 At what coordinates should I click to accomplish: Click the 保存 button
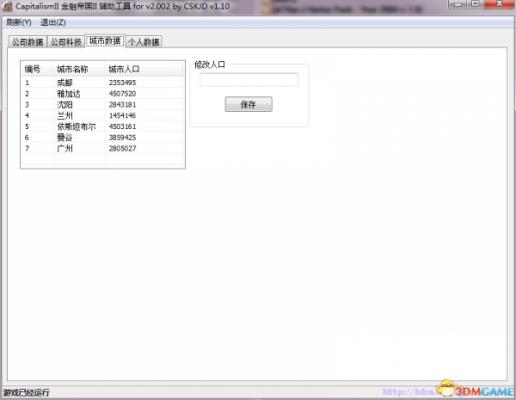248,104
